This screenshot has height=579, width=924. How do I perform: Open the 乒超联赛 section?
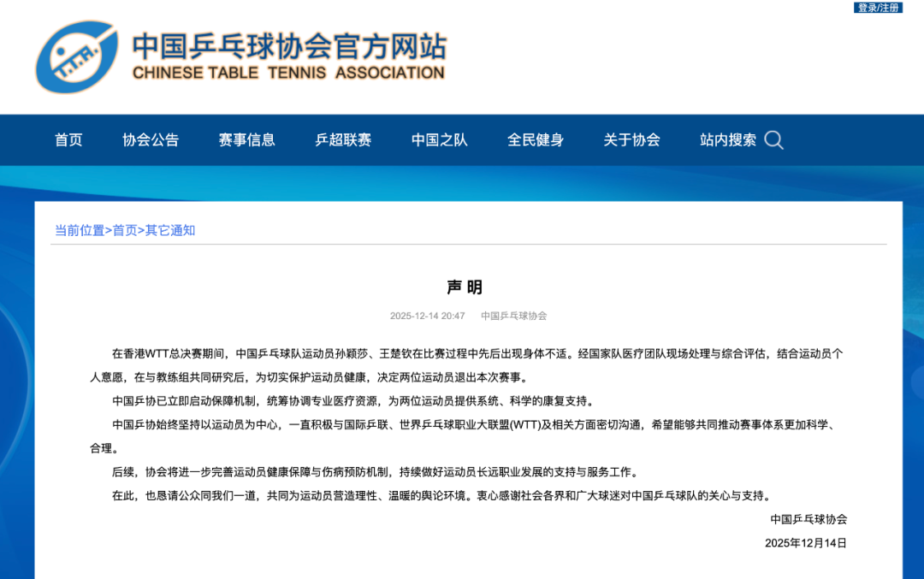pos(343,140)
